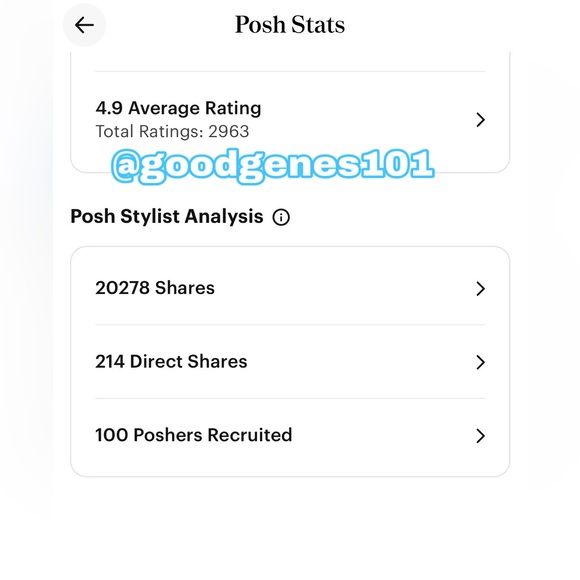The width and height of the screenshot is (580, 580).
Task: Expand the Average Rating row chevron
Action: pyautogui.click(x=480, y=120)
